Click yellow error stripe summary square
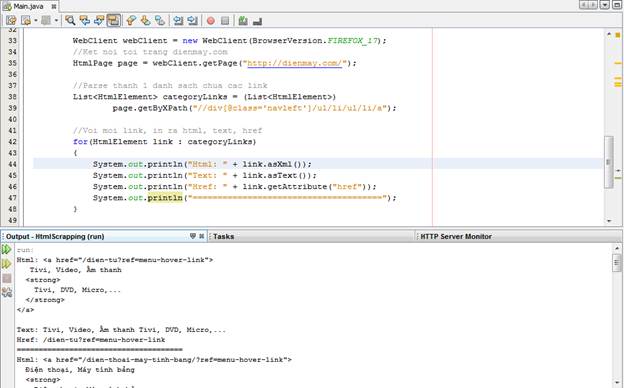 (618, 35)
